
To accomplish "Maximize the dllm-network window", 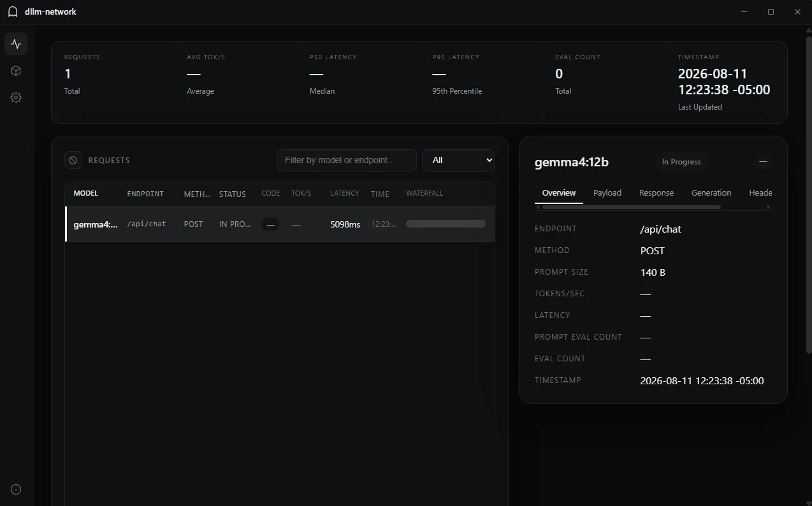I will (x=771, y=11).
